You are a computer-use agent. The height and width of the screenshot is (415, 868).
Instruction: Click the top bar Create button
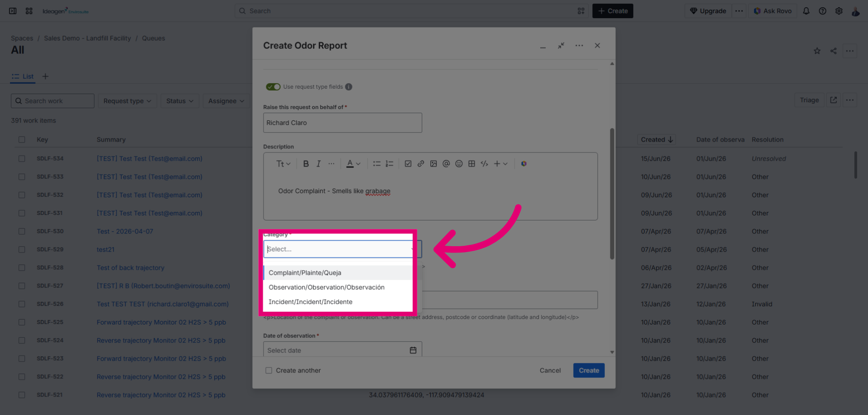(613, 11)
